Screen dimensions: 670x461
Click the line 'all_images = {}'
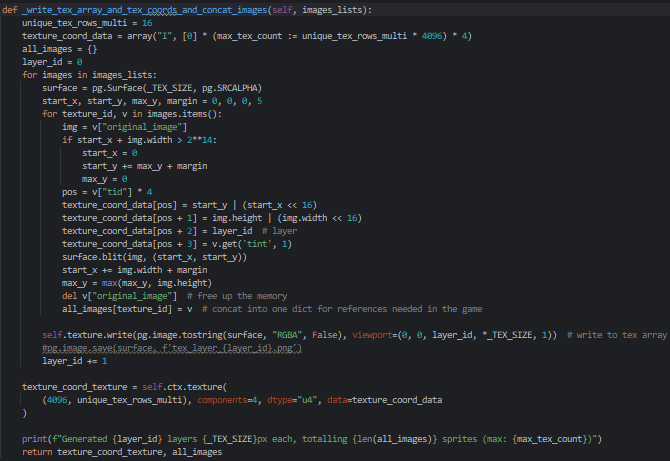point(59,49)
